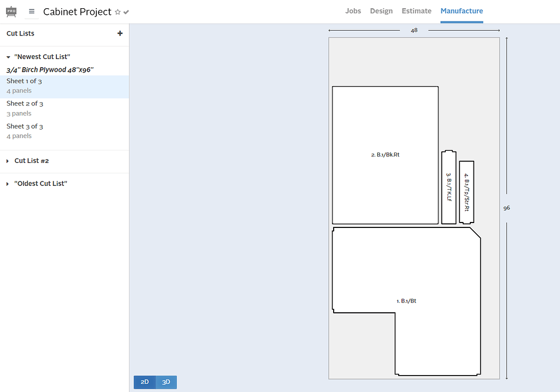Open the Jobs tab
This screenshot has width=560, height=392.
click(x=353, y=11)
